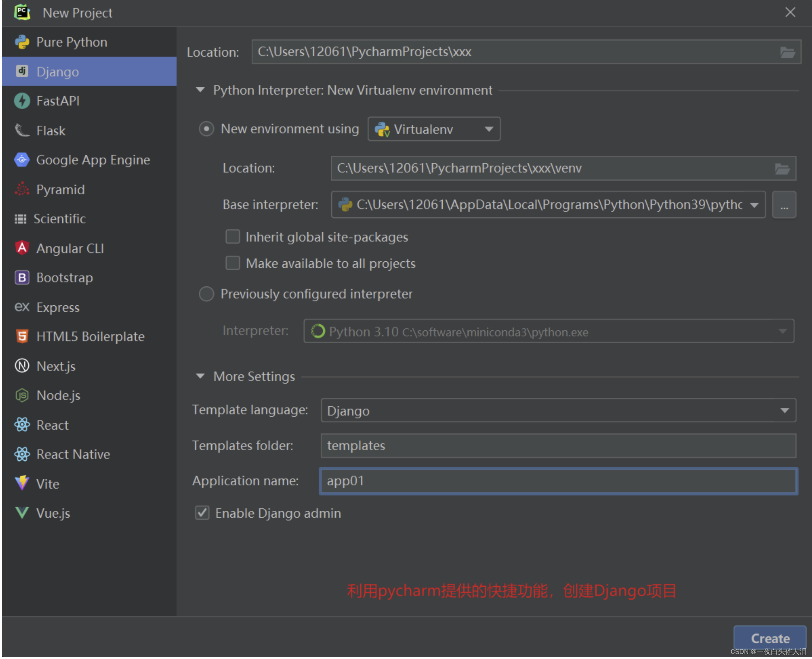The width and height of the screenshot is (812, 659).
Task: Uncheck Enable Django admin
Action: 202,513
